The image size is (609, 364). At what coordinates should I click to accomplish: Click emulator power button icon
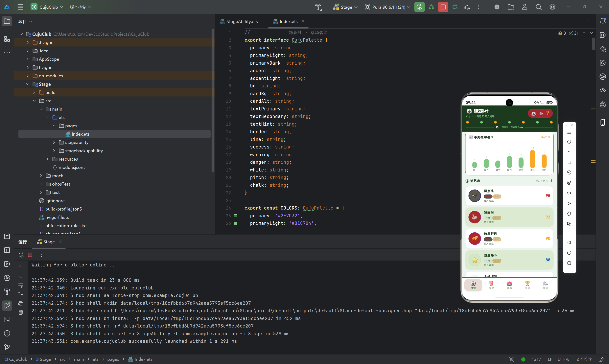569,142
